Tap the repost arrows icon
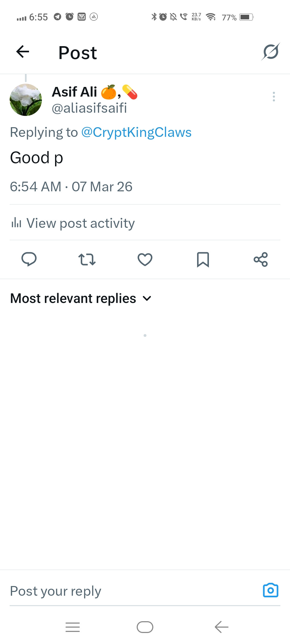This screenshot has height=644, width=290. (x=87, y=259)
